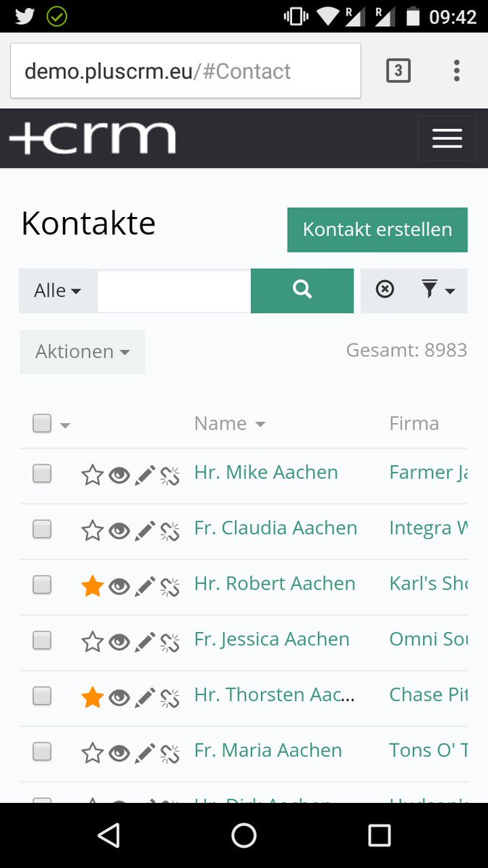Tap the Android home button

click(244, 835)
